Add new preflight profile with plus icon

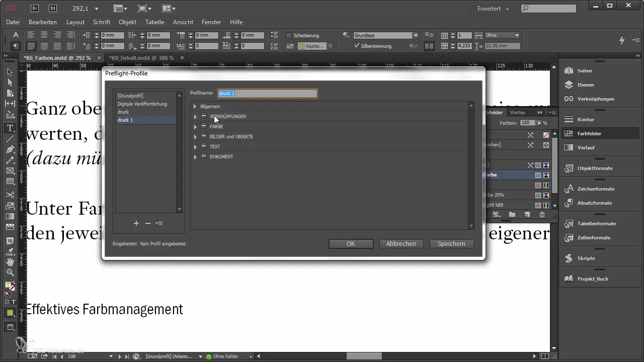point(136,223)
